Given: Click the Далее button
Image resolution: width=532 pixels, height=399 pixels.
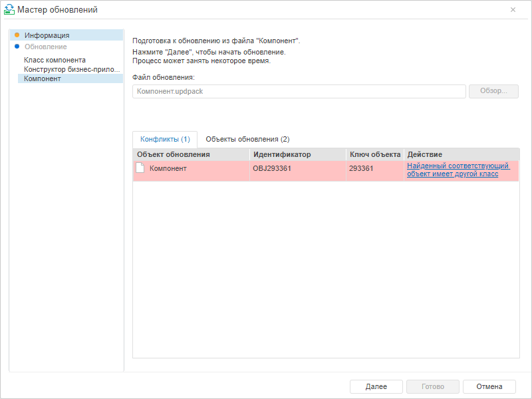Looking at the screenshot, I should [376, 386].
